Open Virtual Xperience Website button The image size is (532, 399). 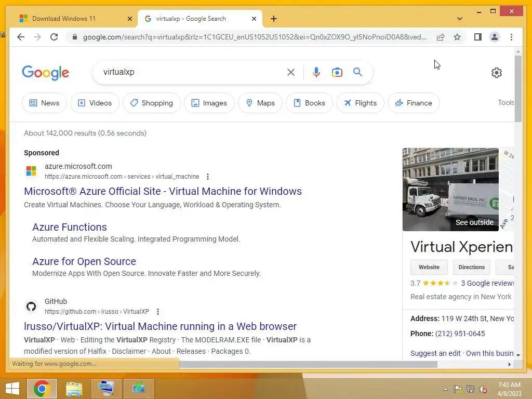pyautogui.click(x=429, y=267)
